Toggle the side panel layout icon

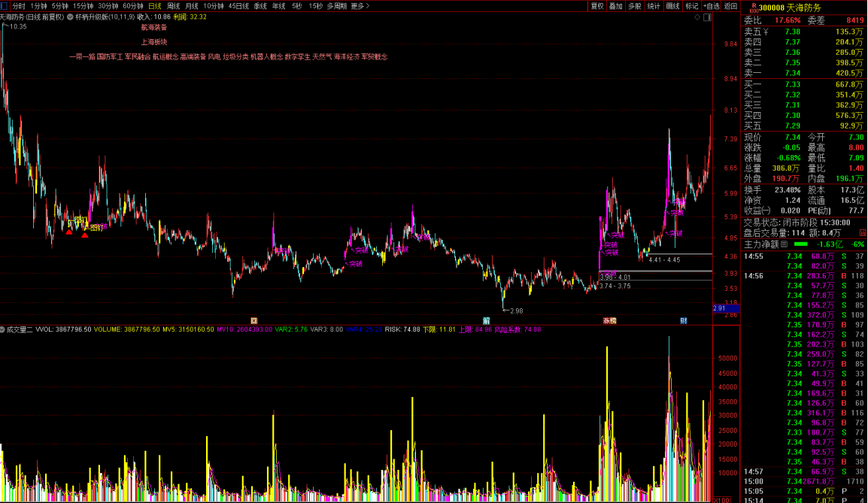point(707,18)
